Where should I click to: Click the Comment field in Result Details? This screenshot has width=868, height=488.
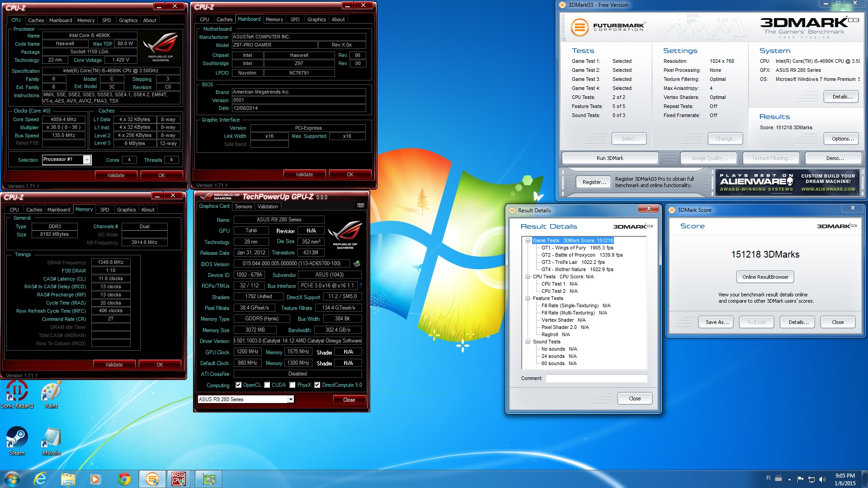coord(596,378)
